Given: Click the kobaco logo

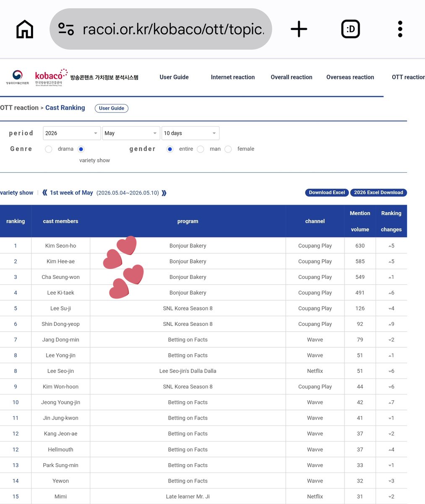Looking at the screenshot, I should point(51,77).
